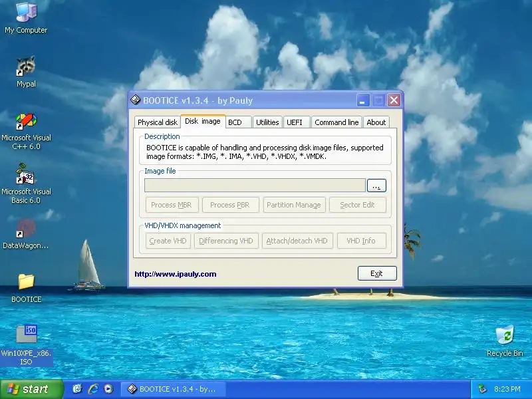Select Microsoft Visual Basic 6.0 desktop icon
Image resolution: width=532 pixels, height=399 pixels.
26,184
